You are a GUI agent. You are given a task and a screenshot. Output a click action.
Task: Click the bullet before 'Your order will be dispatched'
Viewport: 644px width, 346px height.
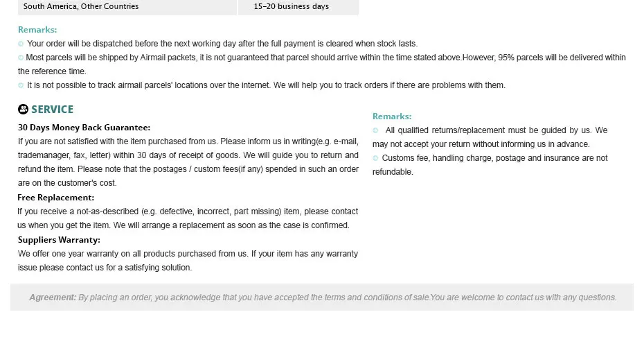click(21, 44)
